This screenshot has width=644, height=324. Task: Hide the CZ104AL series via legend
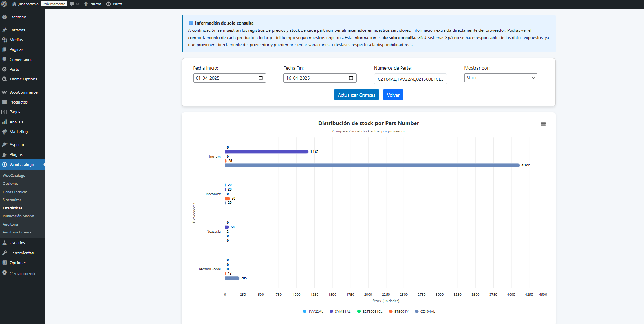[x=425, y=312]
